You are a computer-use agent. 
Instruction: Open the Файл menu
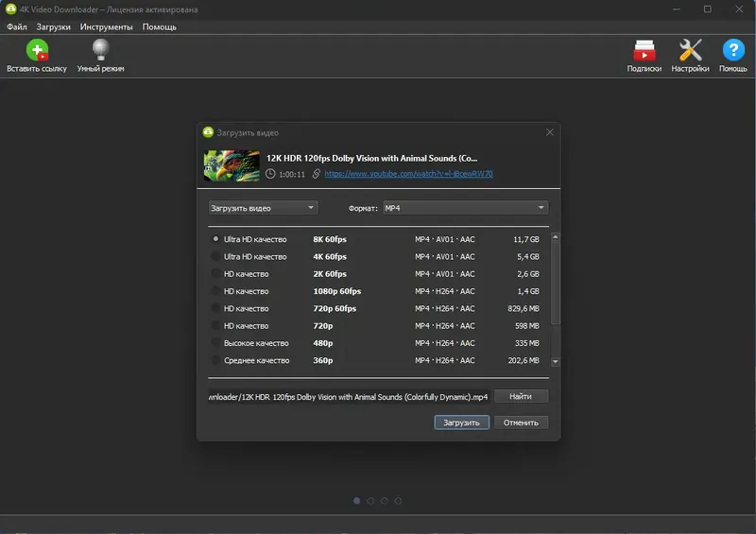point(17,27)
